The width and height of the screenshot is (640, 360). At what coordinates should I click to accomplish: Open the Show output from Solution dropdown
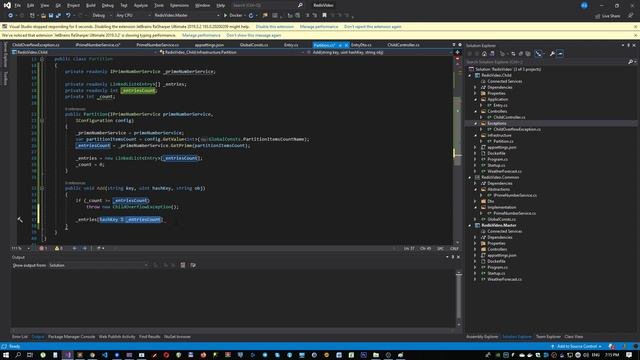(x=98, y=265)
